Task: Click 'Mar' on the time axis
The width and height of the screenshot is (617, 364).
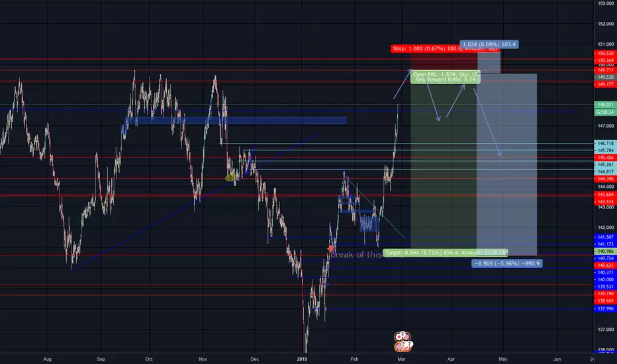Action: [x=401, y=359]
